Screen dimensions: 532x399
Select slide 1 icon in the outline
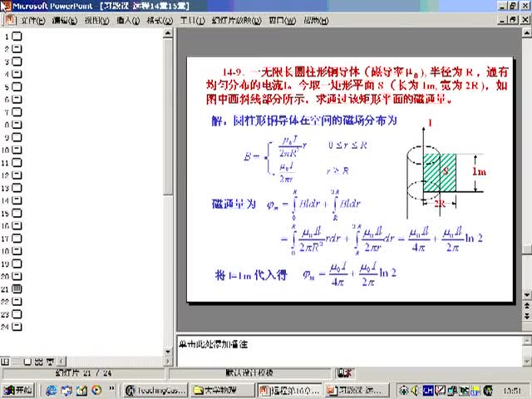[17, 37]
